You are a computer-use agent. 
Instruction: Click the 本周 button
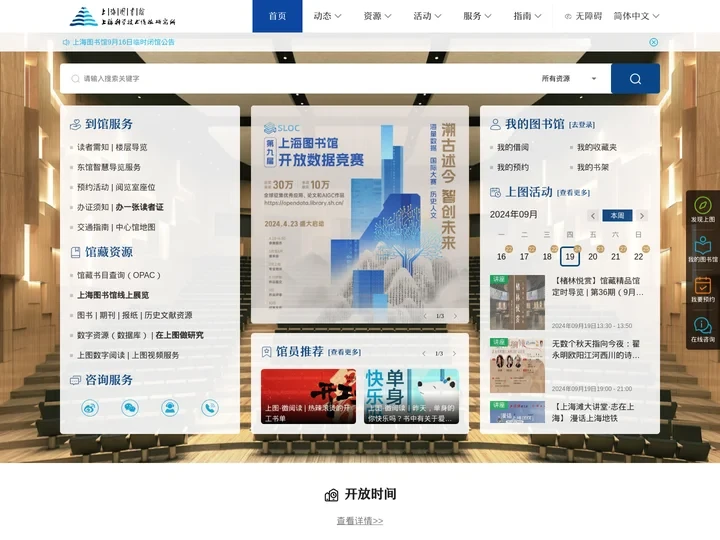coord(617,215)
